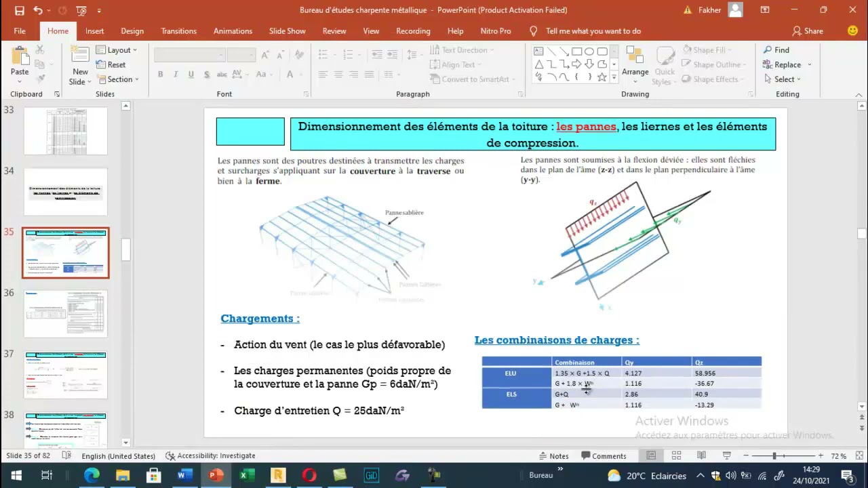Click the Share button
The width and height of the screenshot is (868, 488).
click(808, 31)
